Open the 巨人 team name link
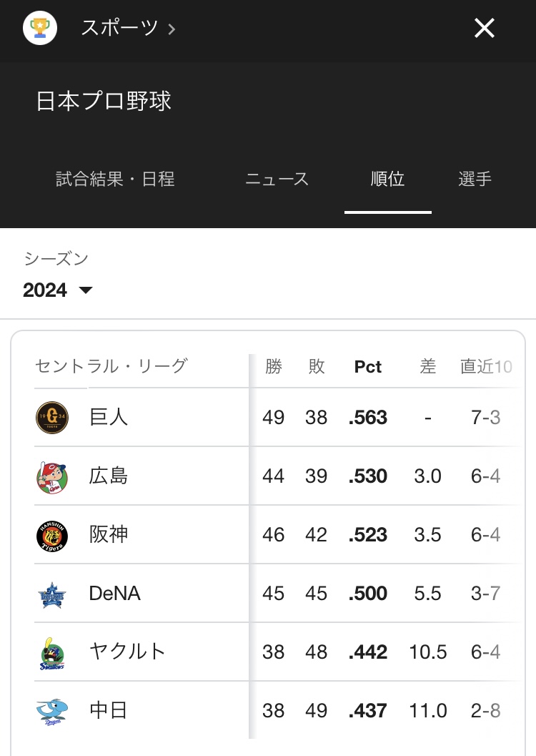 tap(109, 418)
